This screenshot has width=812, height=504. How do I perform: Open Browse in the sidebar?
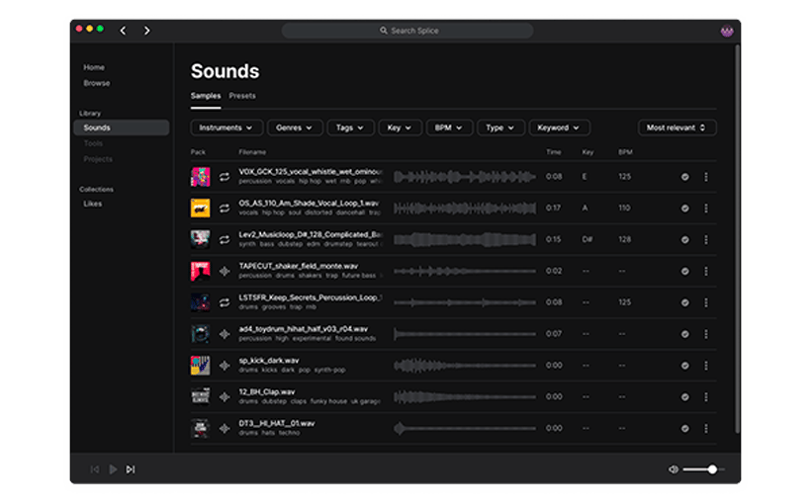tap(97, 83)
